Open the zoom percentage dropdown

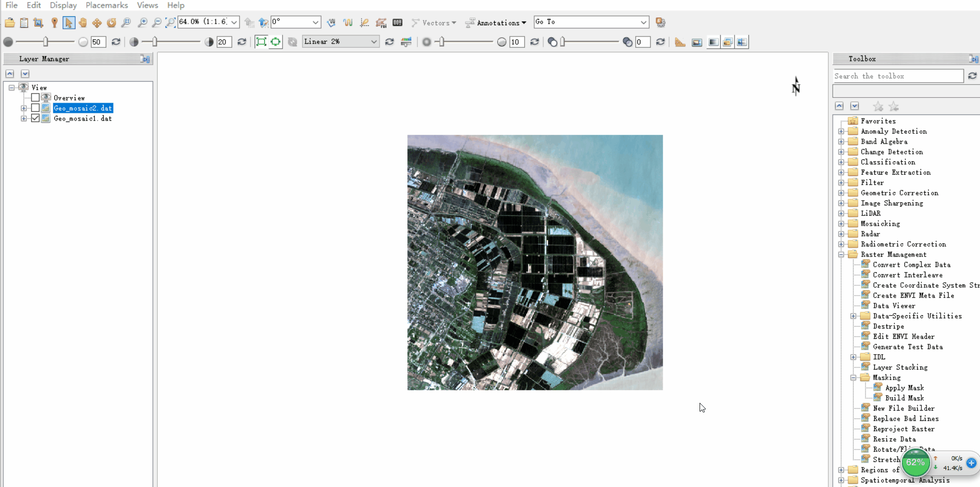(x=234, y=22)
